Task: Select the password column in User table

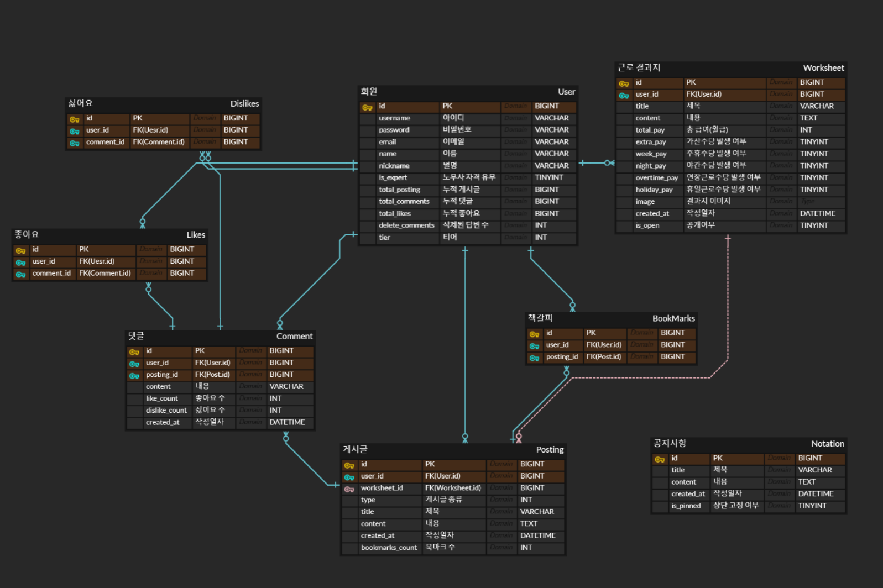Action: [468, 130]
